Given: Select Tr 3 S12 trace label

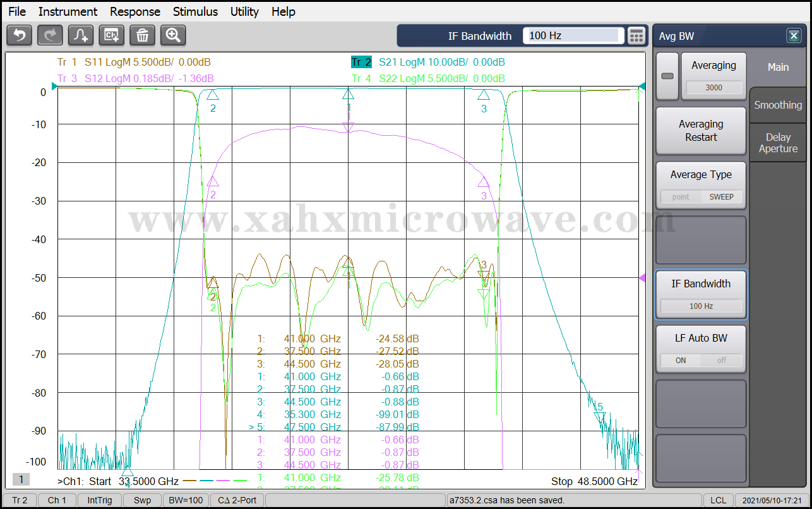Looking at the screenshot, I should tap(135, 78).
